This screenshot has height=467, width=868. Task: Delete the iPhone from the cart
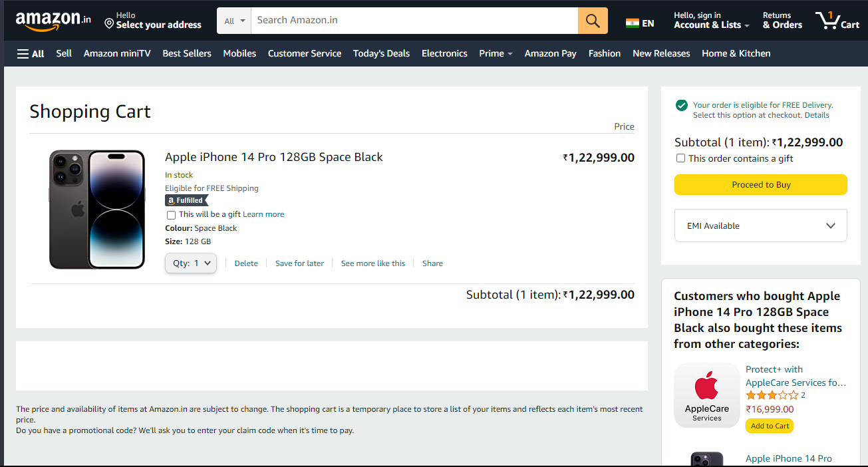click(246, 263)
